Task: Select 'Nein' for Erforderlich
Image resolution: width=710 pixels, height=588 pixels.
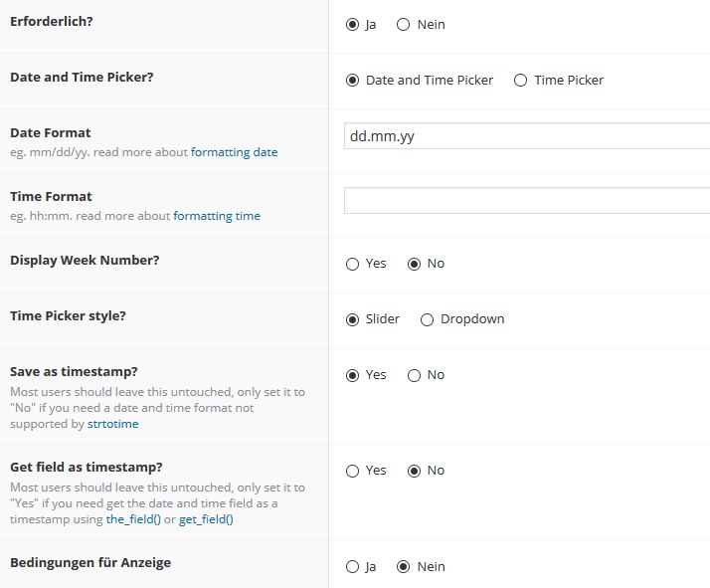Action: tap(404, 25)
